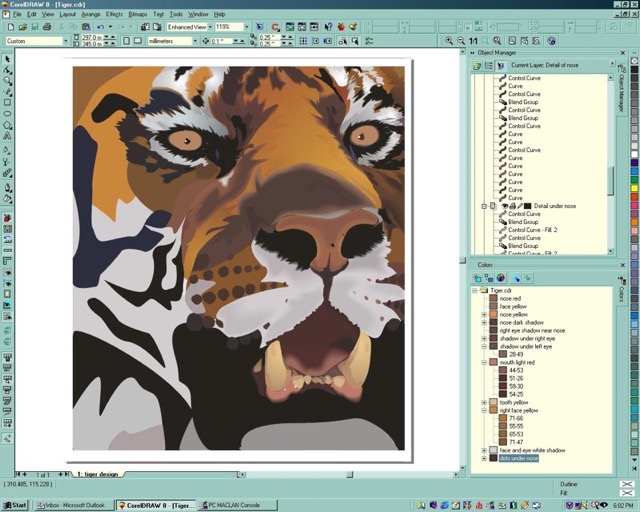Image resolution: width=640 pixels, height=512 pixels.
Task: Close the Colors docker panel
Action: (623, 265)
